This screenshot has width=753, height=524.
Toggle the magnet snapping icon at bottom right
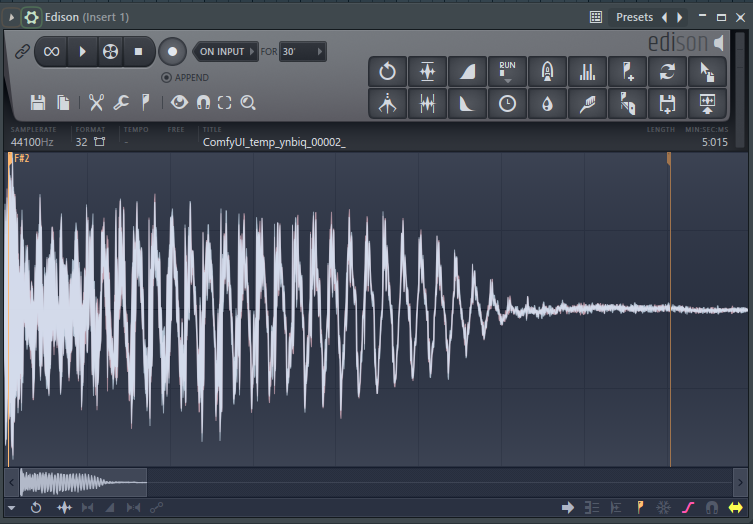point(712,508)
